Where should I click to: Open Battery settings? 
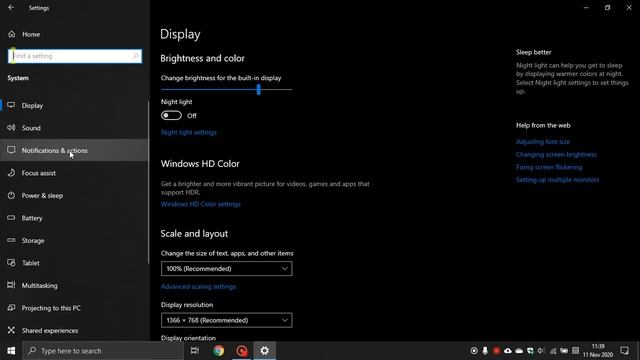point(74,218)
